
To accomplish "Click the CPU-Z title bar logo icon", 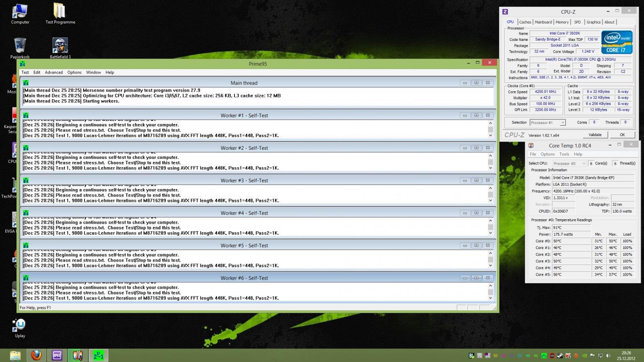I will pyautogui.click(x=505, y=12).
